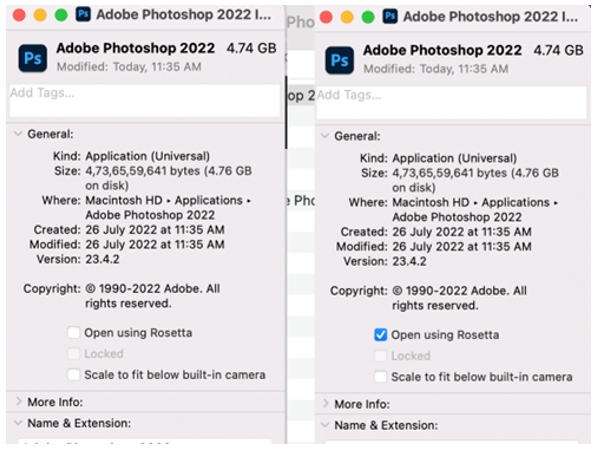Click Adobe Photoshop 2022 bold title in left window

[135, 48]
